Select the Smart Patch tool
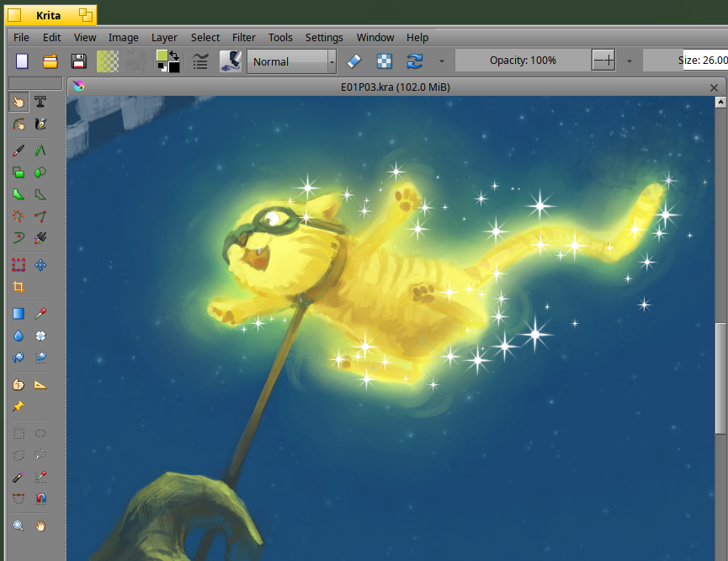The width and height of the screenshot is (728, 561). click(40, 336)
